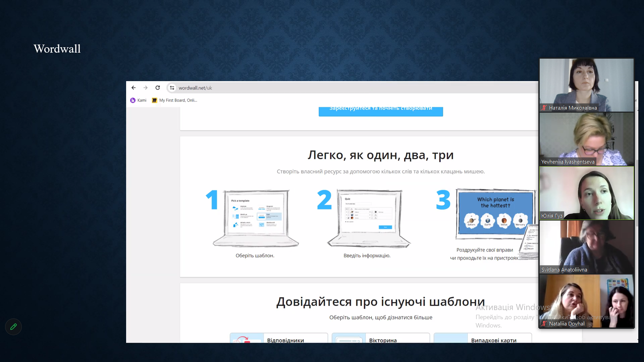The image size is (644, 362).
Task: Click muted mic icon for Наталія Миколаївна
Action: click(x=544, y=108)
